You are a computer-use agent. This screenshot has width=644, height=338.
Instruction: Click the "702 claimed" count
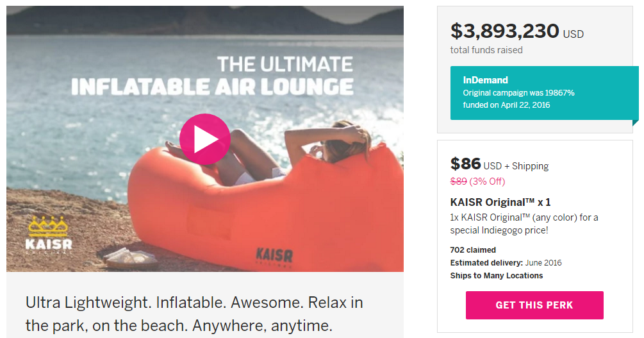pos(473,250)
